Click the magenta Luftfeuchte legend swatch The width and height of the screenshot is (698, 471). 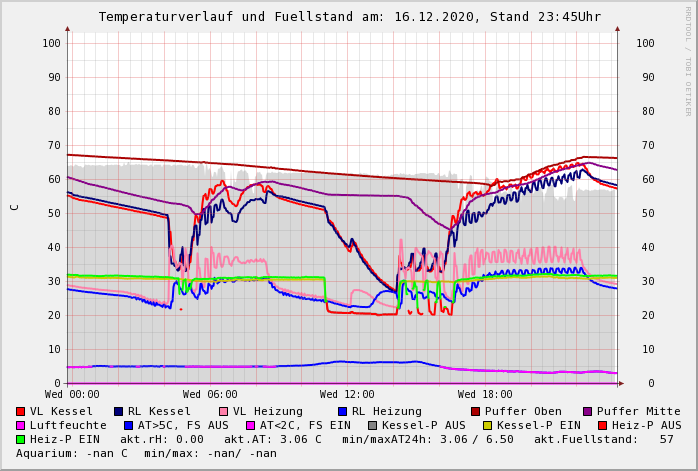[20, 426]
